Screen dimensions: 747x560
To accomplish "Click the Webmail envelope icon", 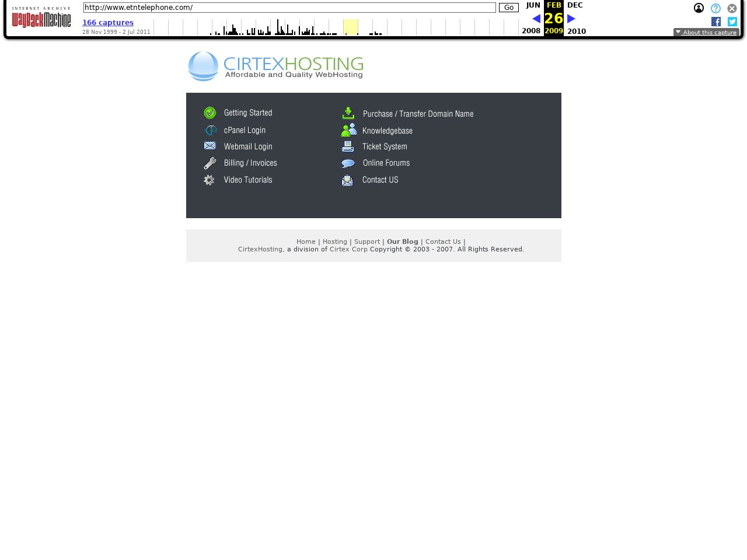I will click(210, 146).
